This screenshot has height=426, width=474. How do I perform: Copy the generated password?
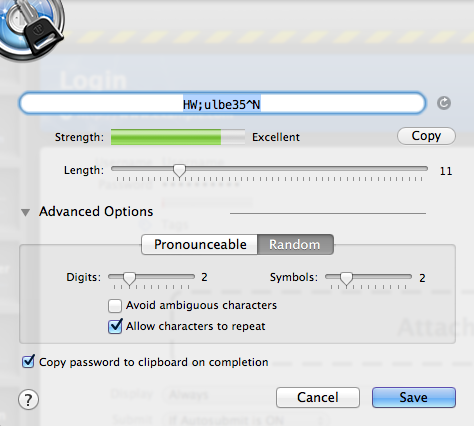point(426,136)
